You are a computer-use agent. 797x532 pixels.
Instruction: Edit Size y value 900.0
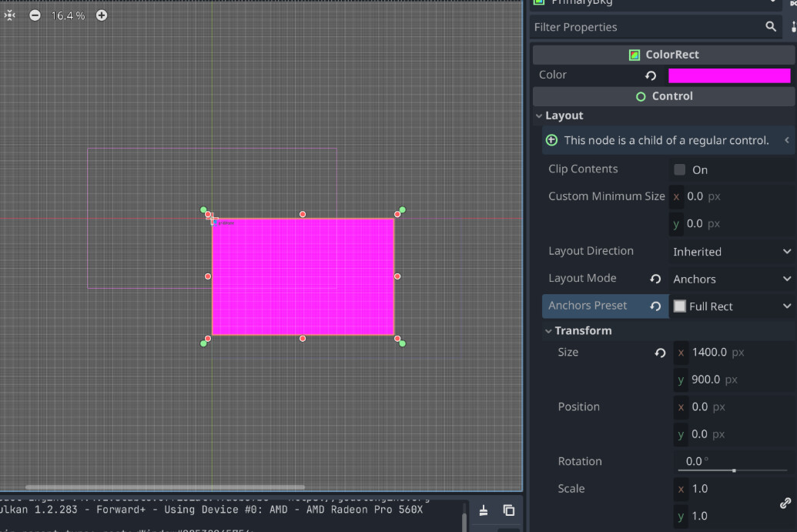tap(735, 380)
